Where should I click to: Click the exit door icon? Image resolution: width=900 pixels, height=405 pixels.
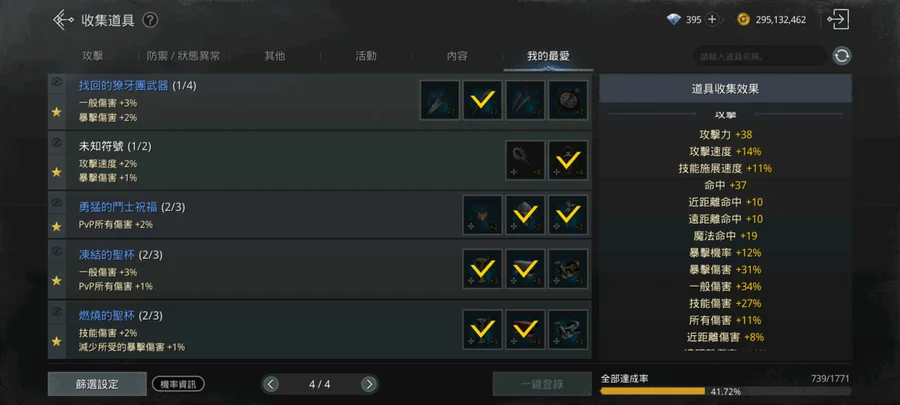[x=838, y=20]
